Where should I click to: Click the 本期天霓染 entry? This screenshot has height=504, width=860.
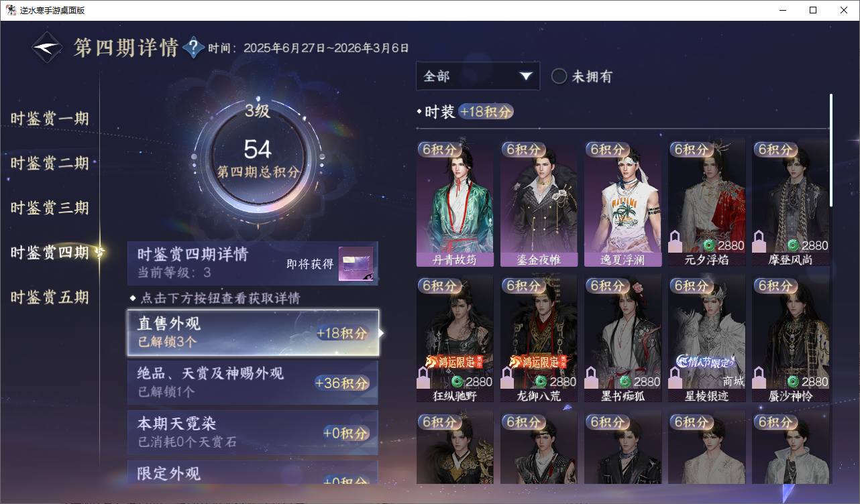pos(253,432)
